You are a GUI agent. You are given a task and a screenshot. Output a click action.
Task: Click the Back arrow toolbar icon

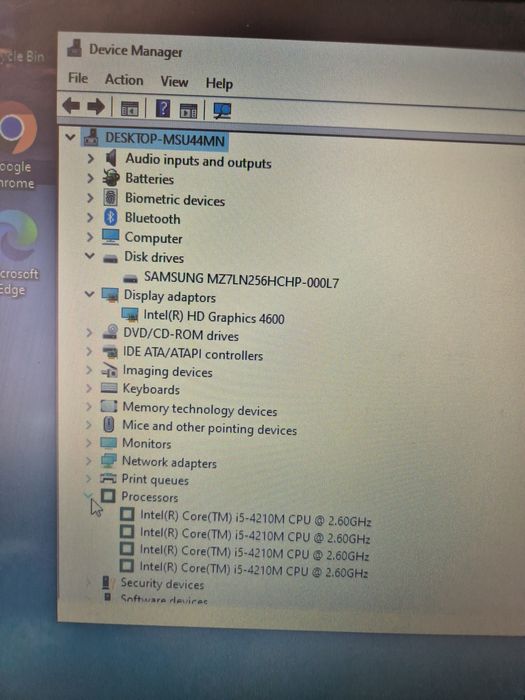71,106
